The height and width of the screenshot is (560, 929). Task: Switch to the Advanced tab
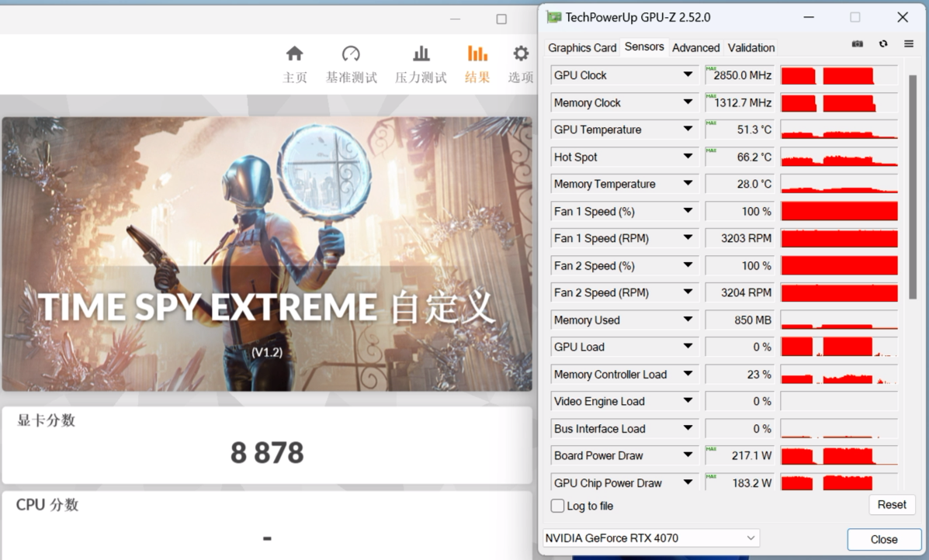coord(695,48)
